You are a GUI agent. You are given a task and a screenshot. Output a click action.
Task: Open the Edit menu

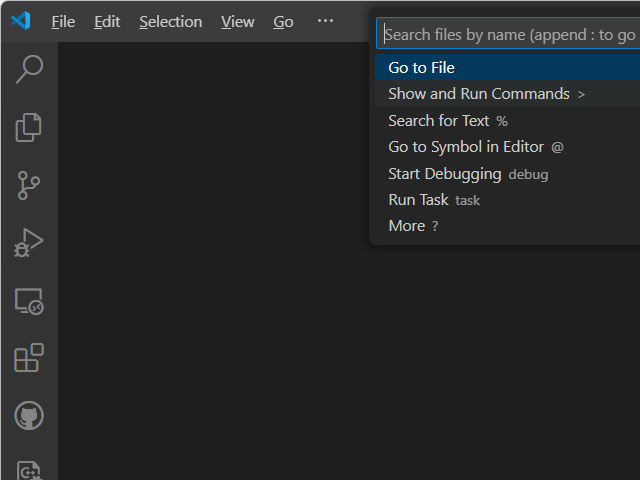click(107, 21)
